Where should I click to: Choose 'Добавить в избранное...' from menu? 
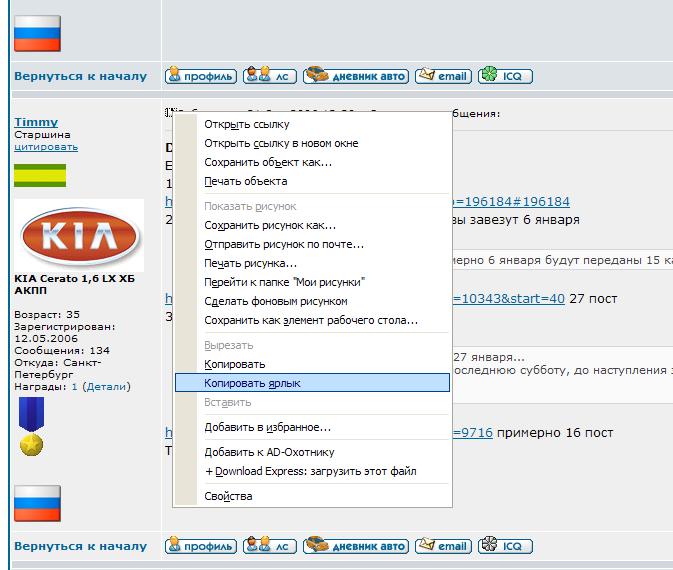pos(267,427)
